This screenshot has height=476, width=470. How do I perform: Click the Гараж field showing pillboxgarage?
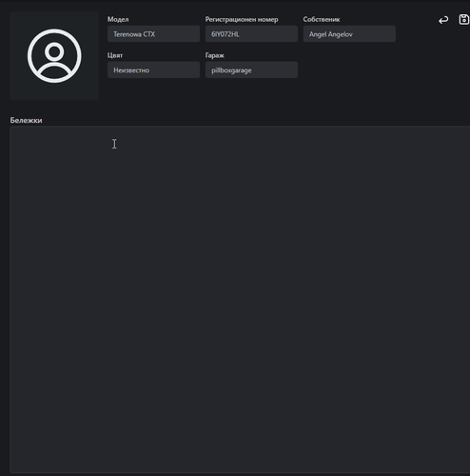tap(251, 69)
